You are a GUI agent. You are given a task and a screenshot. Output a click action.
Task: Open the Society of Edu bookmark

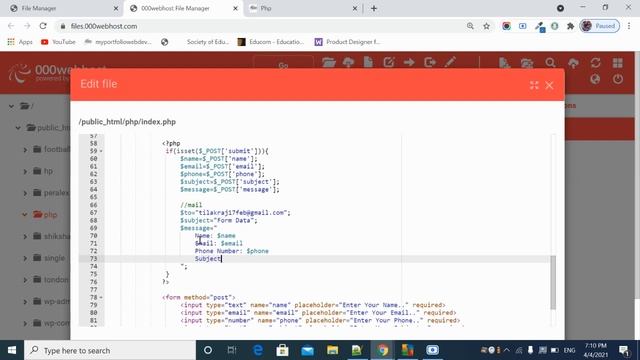click(208, 42)
